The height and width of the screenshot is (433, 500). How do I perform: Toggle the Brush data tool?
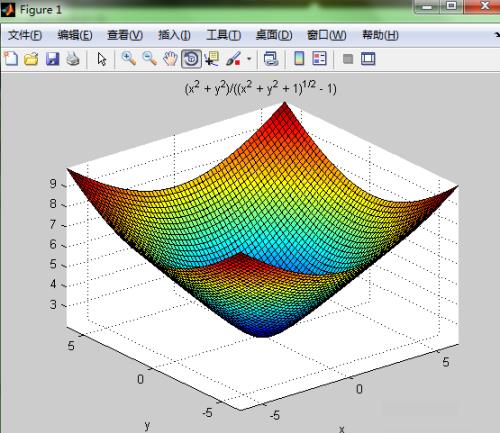point(233,59)
